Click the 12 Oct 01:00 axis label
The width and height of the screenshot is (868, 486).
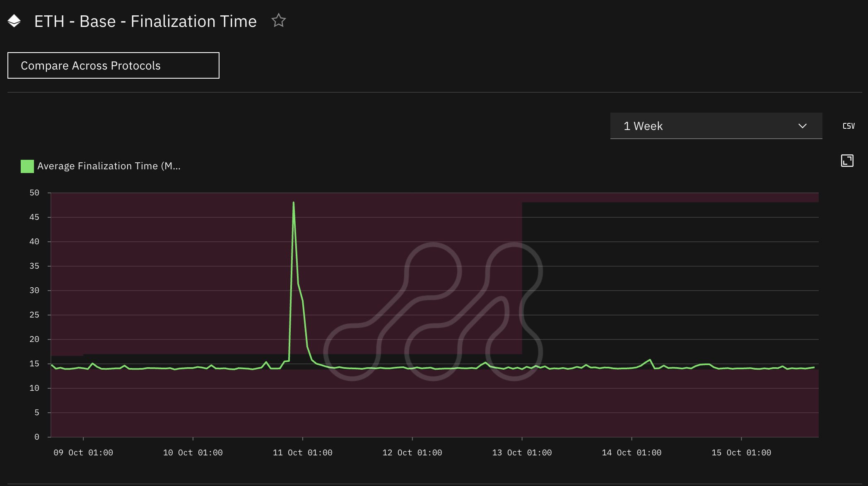click(x=412, y=452)
